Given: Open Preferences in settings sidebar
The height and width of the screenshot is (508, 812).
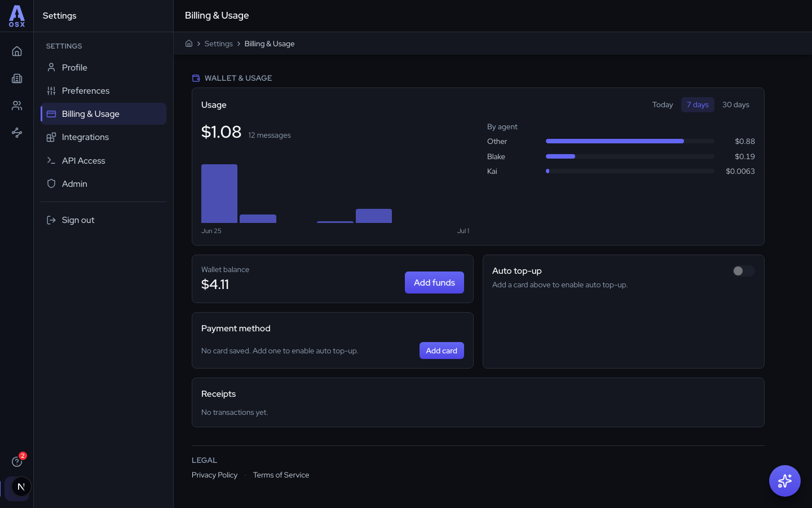Looking at the screenshot, I should point(104,91).
